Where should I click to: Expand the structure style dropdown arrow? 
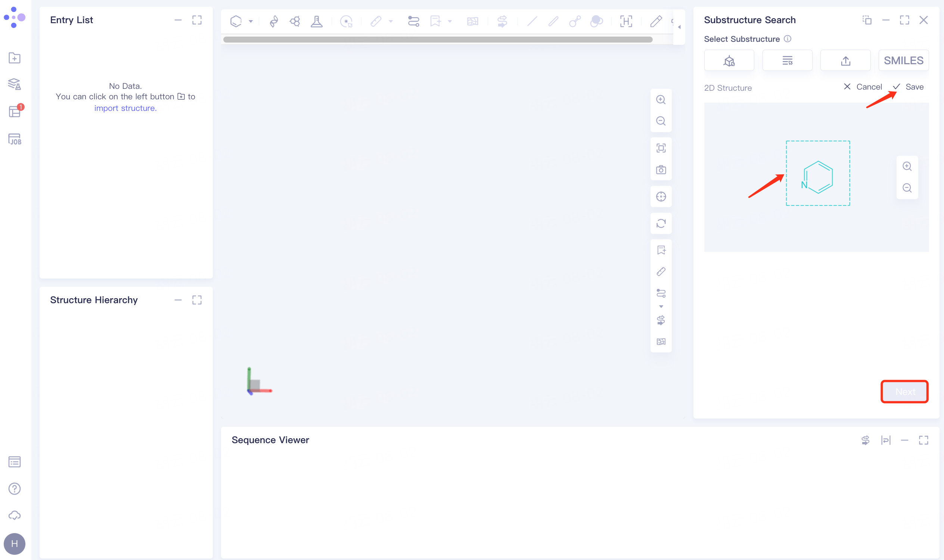pyautogui.click(x=251, y=22)
